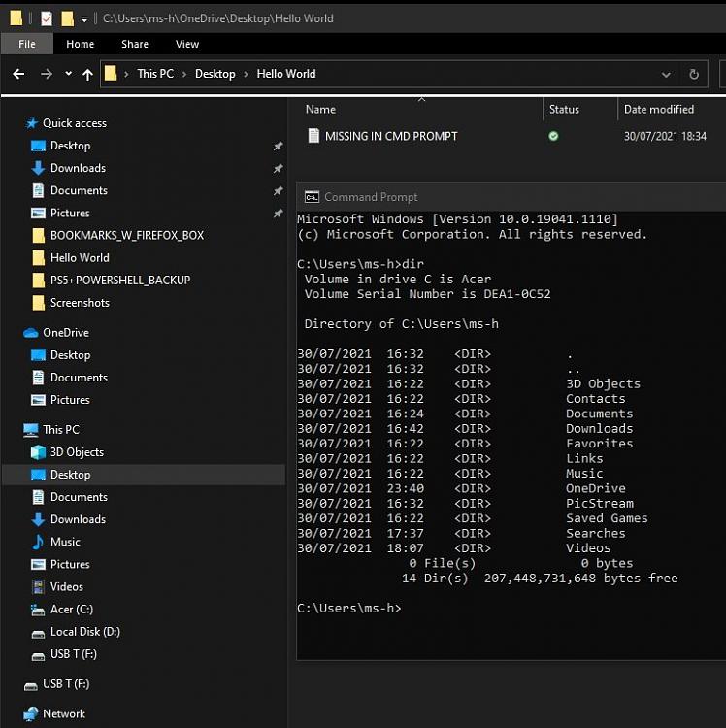
Task: Open the Home ribbon tab
Action: pyautogui.click(x=80, y=44)
